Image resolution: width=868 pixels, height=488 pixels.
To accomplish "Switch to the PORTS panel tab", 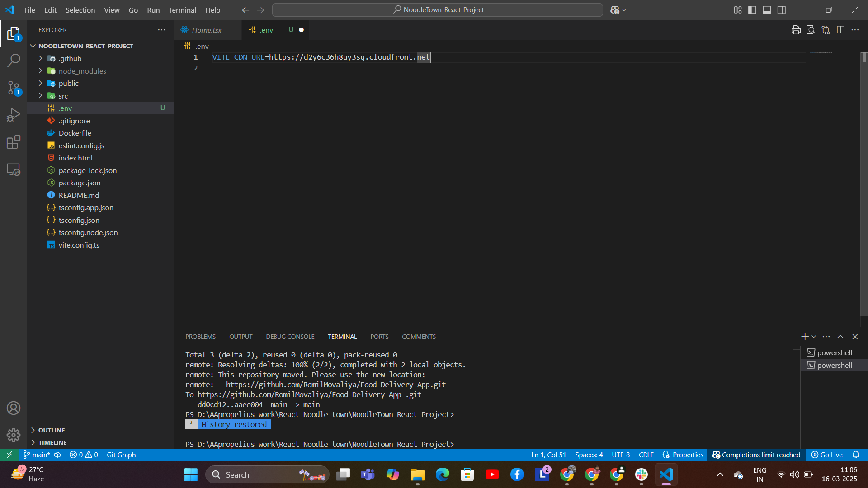I will [379, 337].
